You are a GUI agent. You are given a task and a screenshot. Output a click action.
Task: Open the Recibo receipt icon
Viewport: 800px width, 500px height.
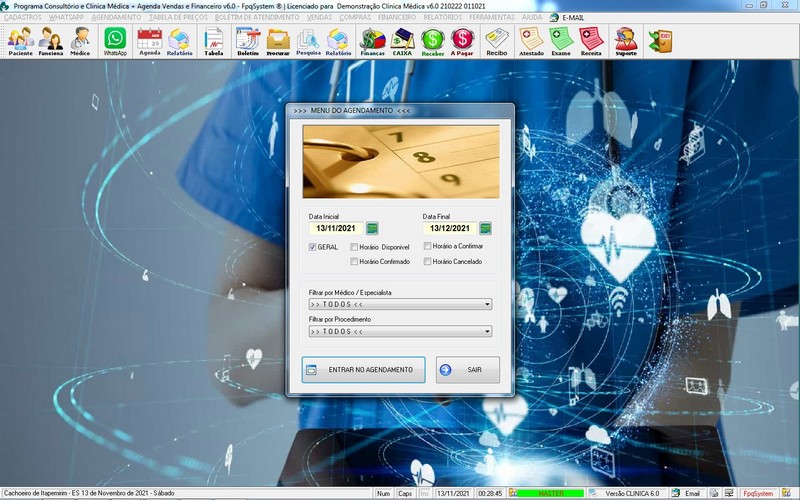496,41
